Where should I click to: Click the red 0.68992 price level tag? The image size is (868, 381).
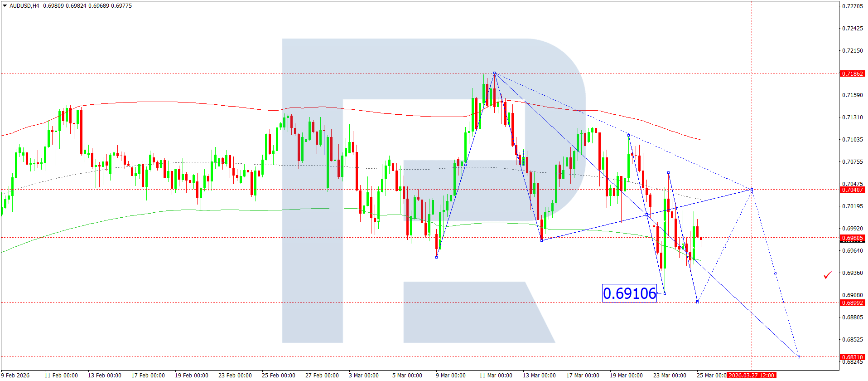point(852,303)
